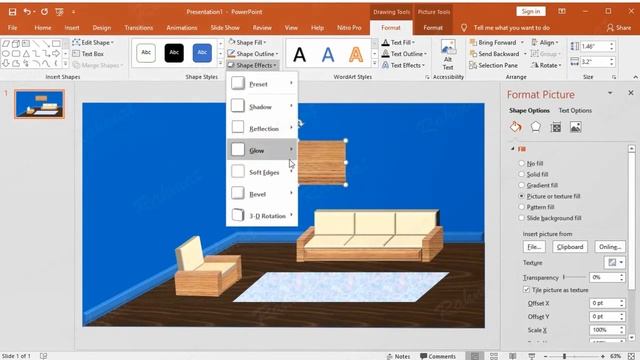Open the Reflection effects submenu
The height and width of the screenshot is (360, 640).
tap(262, 128)
